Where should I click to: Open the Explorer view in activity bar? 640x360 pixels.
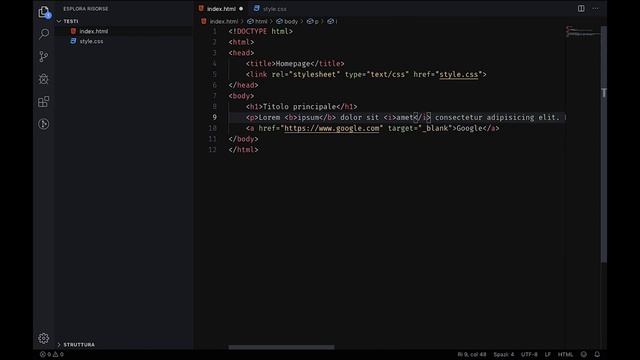(x=44, y=12)
